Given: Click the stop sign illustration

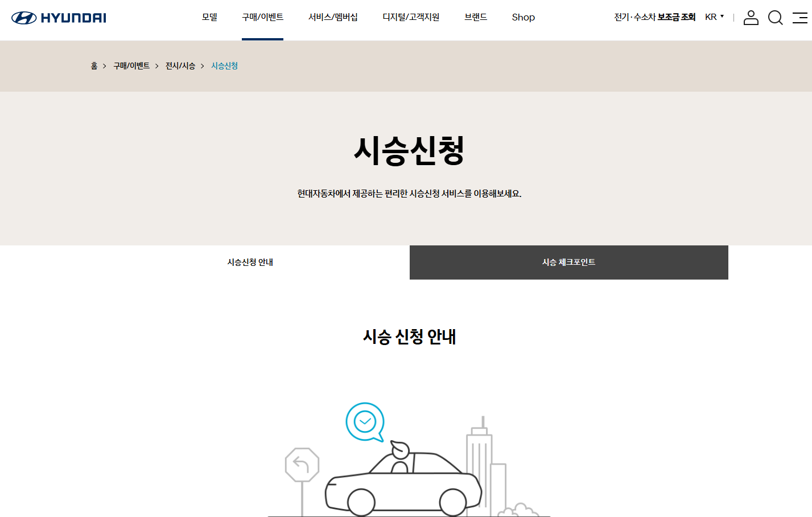Looking at the screenshot, I should click(303, 464).
